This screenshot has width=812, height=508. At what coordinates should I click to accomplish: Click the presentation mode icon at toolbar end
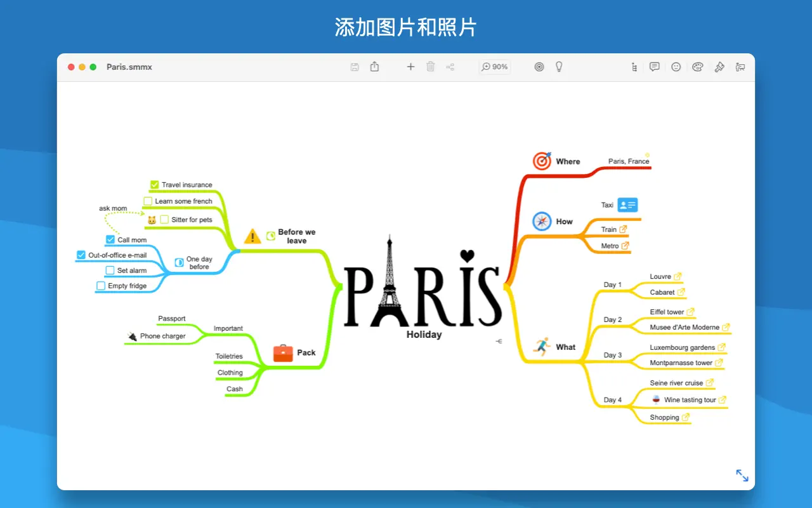pyautogui.click(x=740, y=67)
